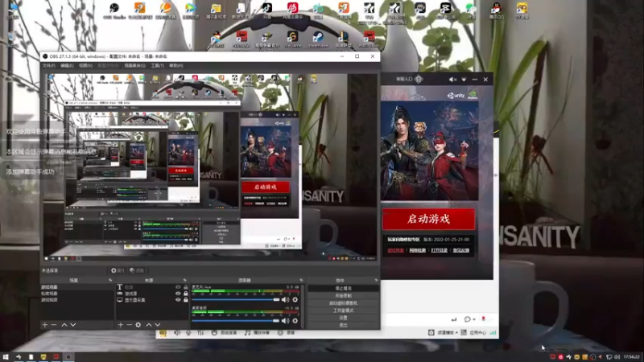
Task: Move selected scene down in Scenes panel
Action: [x=73, y=325]
